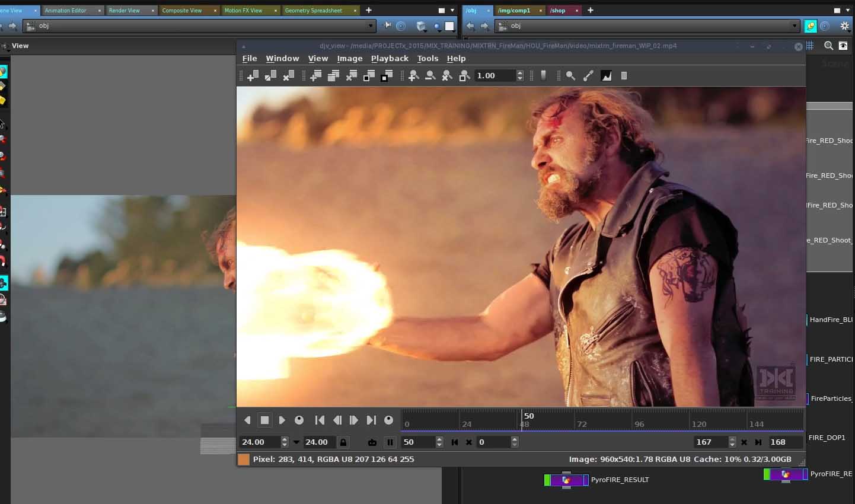Screen dimensions: 855x504
Task: Click the zoom out magnifier icon
Action: click(x=430, y=76)
